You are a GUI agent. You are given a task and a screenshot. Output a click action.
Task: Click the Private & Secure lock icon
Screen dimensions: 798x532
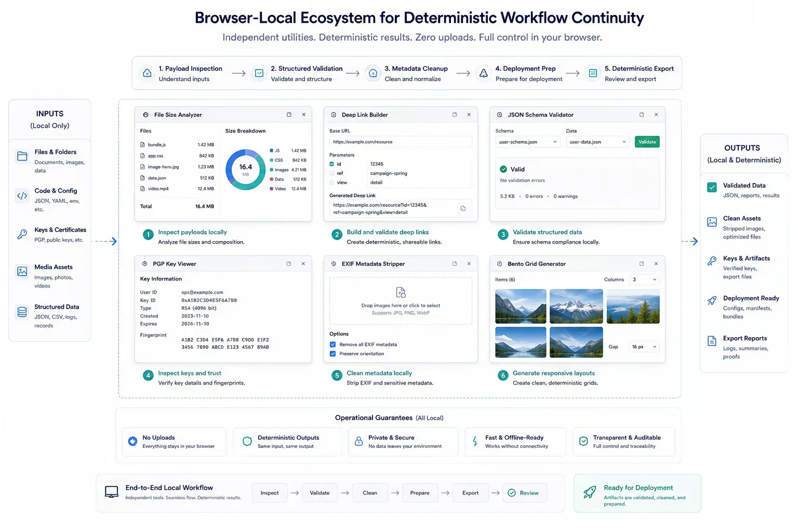(x=358, y=441)
